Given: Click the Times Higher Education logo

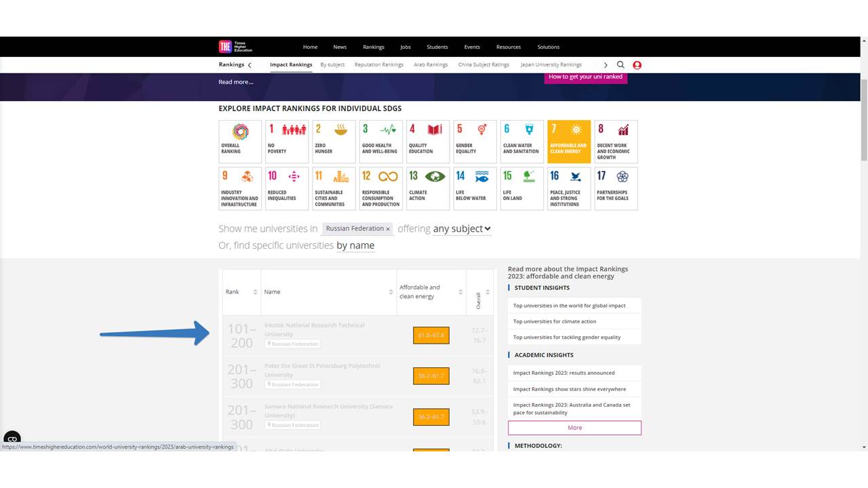Looking at the screenshot, I should [235, 47].
